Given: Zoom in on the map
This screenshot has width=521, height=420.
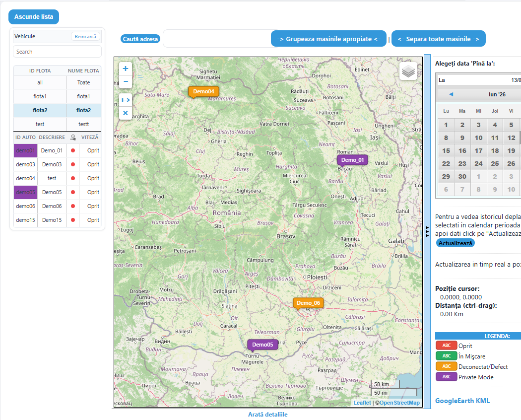Looking at the screenshot, I should (125, 69).
